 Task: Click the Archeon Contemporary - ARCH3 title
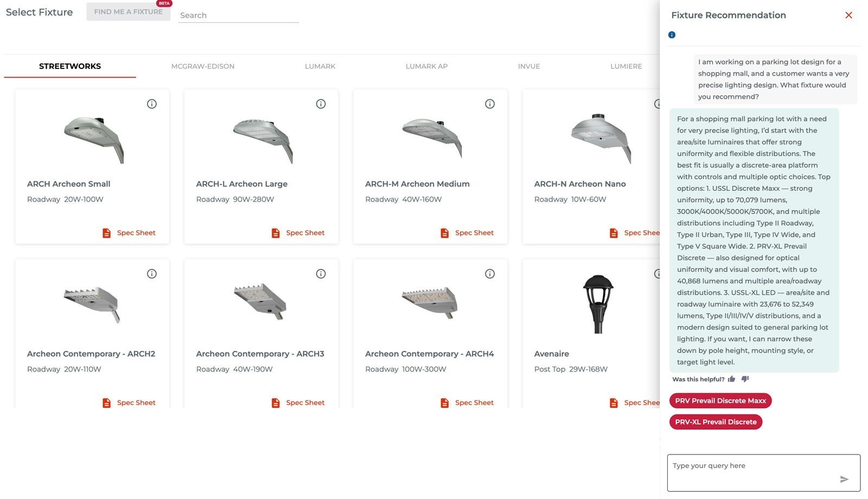click(260, 354)
